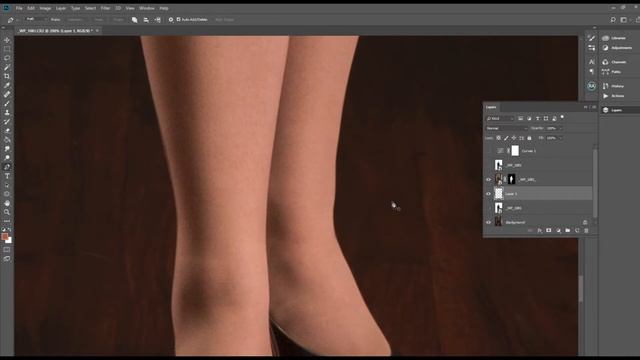This screenshot has width=640, height=360.
Task: Open the Channels panel
Action: tap(614, 62)
